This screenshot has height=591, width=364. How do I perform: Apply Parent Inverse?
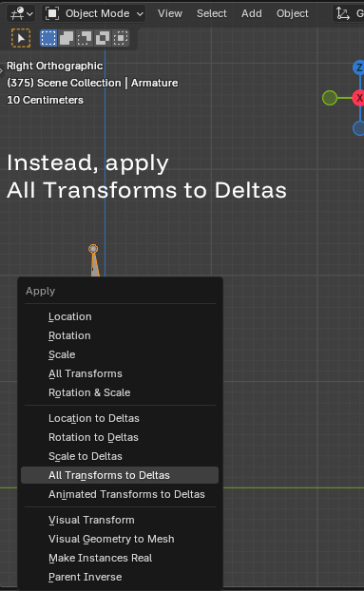coord(120,577)
